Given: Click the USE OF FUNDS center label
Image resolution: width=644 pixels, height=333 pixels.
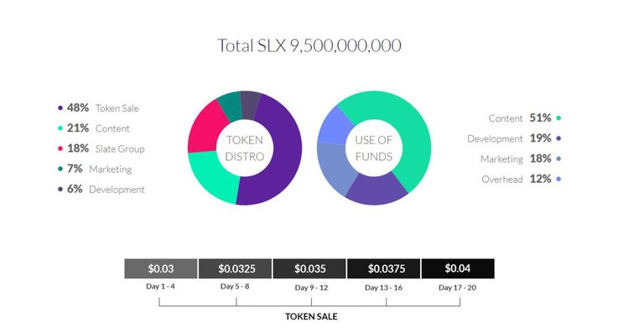Looking at the screenshot, I should 374,148.
